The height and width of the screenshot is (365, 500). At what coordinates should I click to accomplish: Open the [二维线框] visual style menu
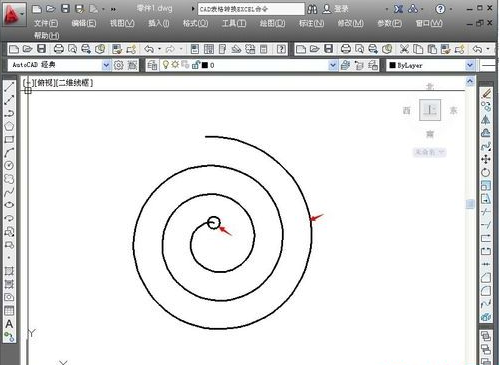click(x=74, y=82)
